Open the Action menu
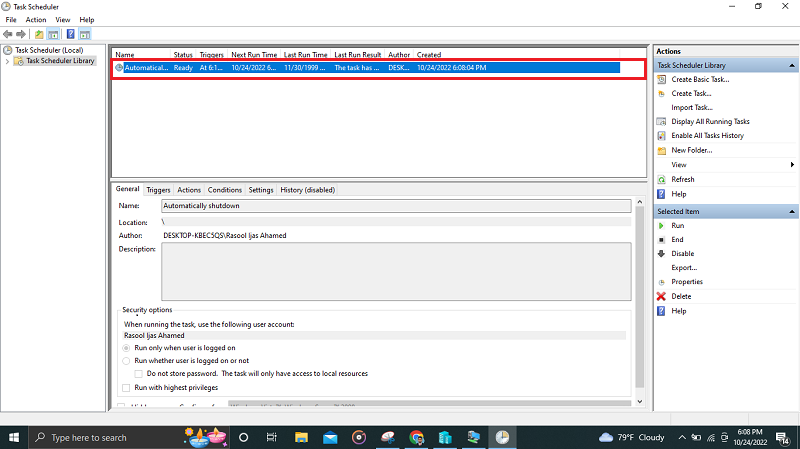Viewport: 800px width, 449px height. [x=36, y=19]
